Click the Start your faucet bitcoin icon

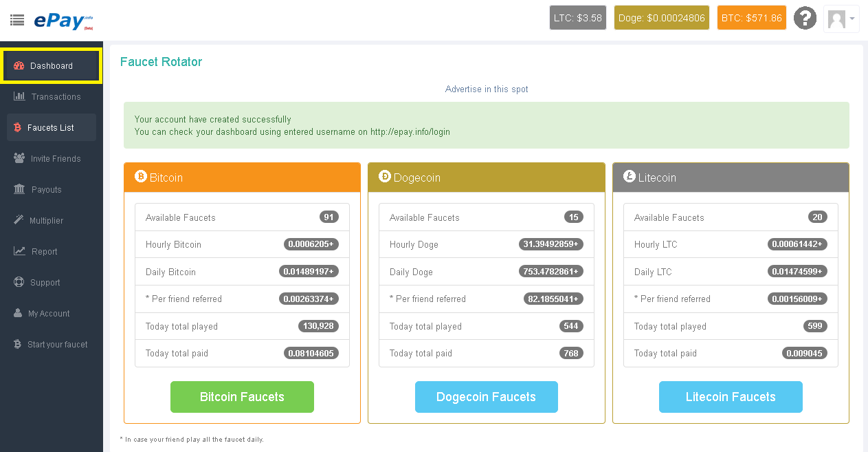click(x=17, y=345)
